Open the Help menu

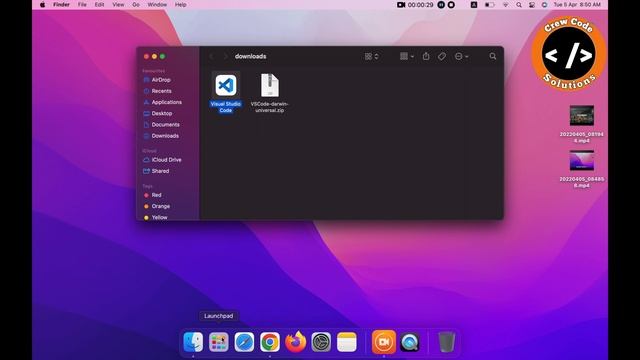pos(180,4)
